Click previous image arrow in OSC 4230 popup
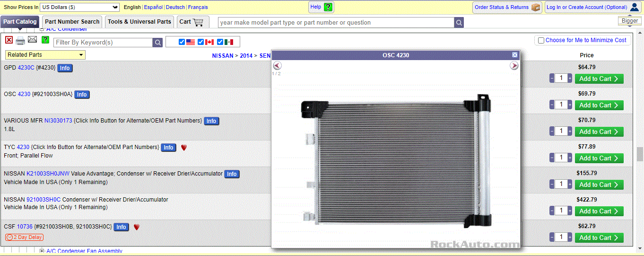Viewport: 644px width, 256px height. pyautogui.click(x=278, y=66)
